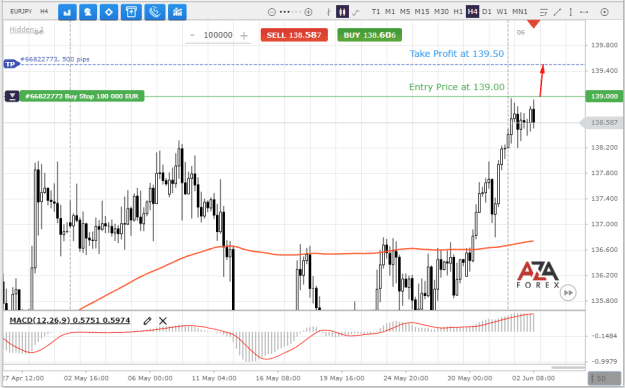
Task: Click the circular target icon in toolbar
Action: 604,12
